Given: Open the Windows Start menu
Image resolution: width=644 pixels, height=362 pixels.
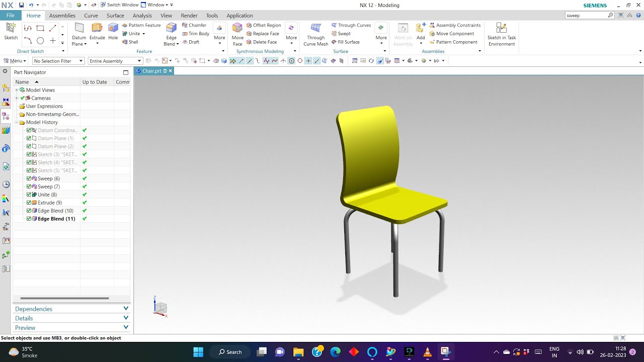Looking at the screenshot, I should pyautogui.click(x=198, y=352).
